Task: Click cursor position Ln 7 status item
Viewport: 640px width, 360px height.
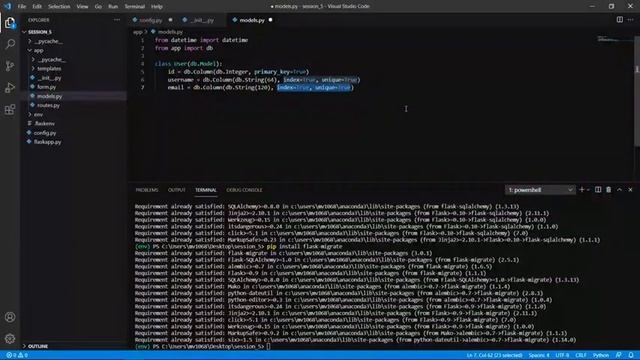Action: click(494, 355)
